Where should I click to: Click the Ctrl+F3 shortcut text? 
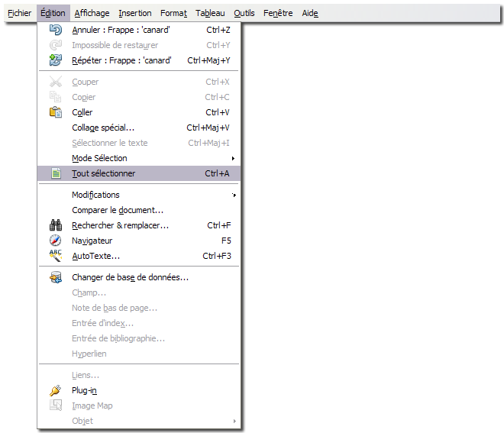[x=217, y=256]
